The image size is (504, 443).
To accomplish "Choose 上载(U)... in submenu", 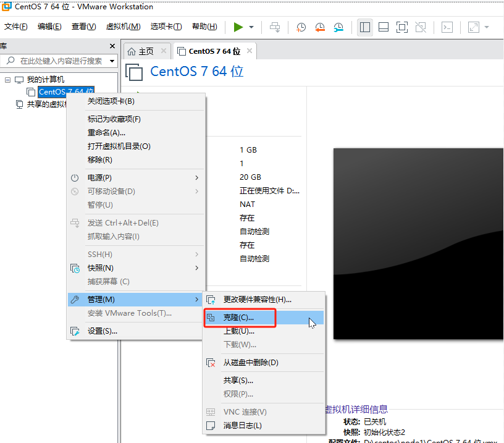I will 264,331.
